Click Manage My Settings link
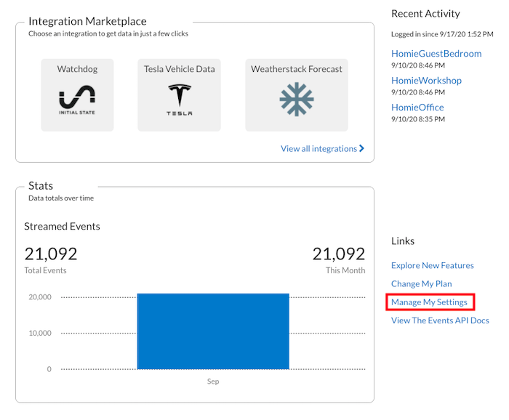The height and width of the screenshot is (420, 509). pyautogui.click(x=429, y=302)
